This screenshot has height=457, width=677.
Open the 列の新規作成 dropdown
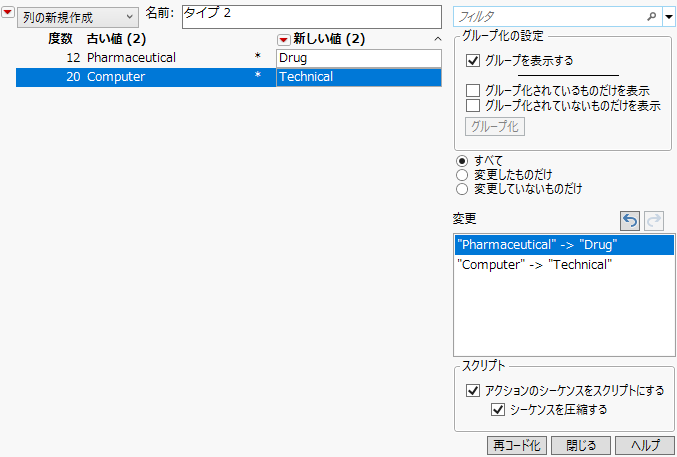point(77,18)
